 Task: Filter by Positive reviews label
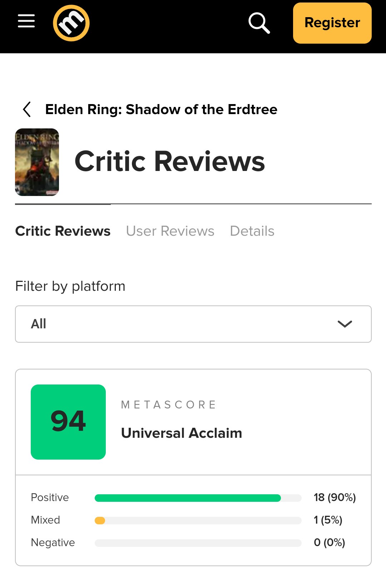tap(50, 498)
